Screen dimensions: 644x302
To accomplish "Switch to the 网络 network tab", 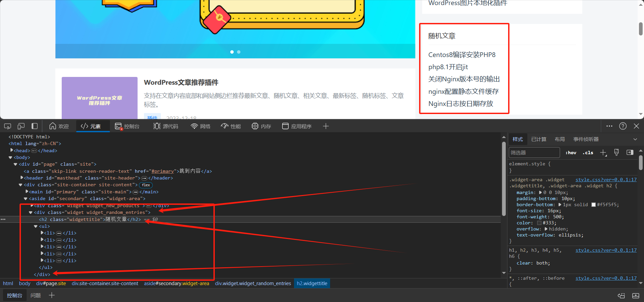I will click(200, 126).
